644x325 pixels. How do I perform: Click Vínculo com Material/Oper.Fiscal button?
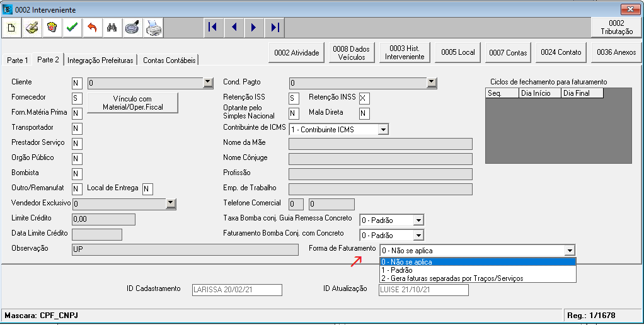[133, 103]
